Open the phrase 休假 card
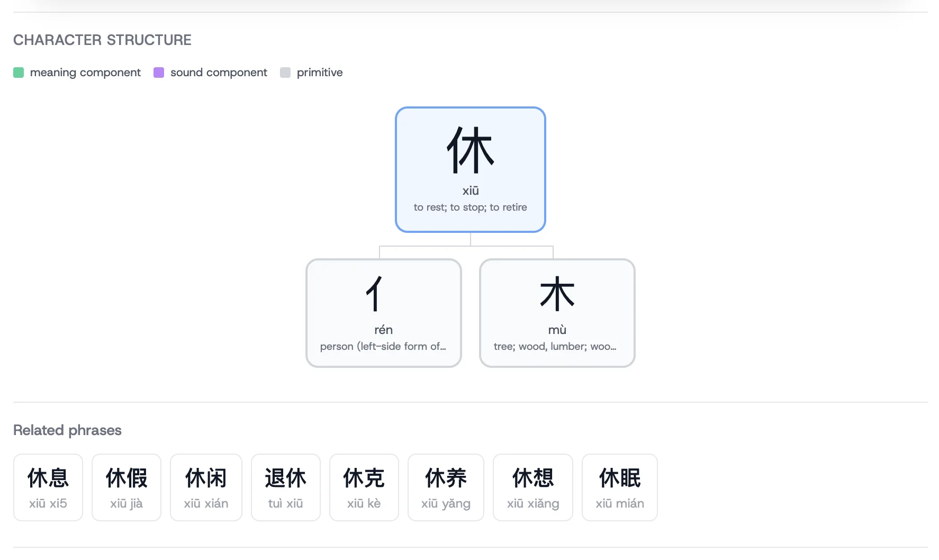 pyautogui.click(x=126, y=487)
